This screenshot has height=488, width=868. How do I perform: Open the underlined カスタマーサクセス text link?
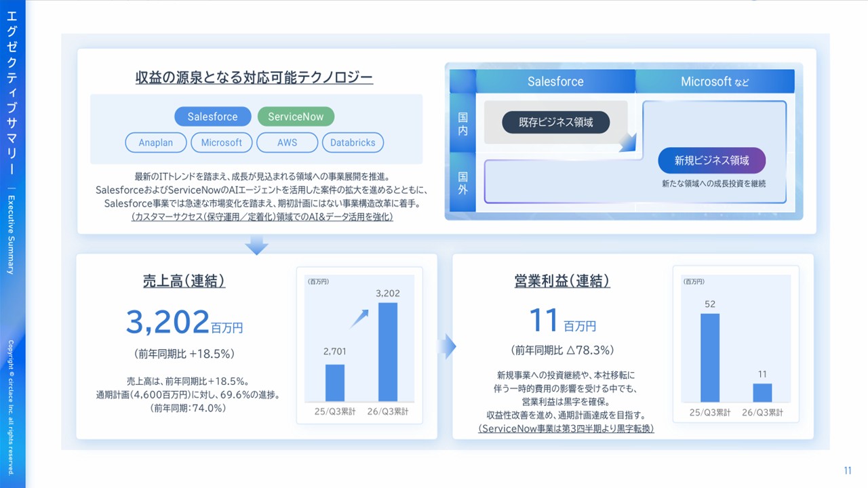coord(262,218)
